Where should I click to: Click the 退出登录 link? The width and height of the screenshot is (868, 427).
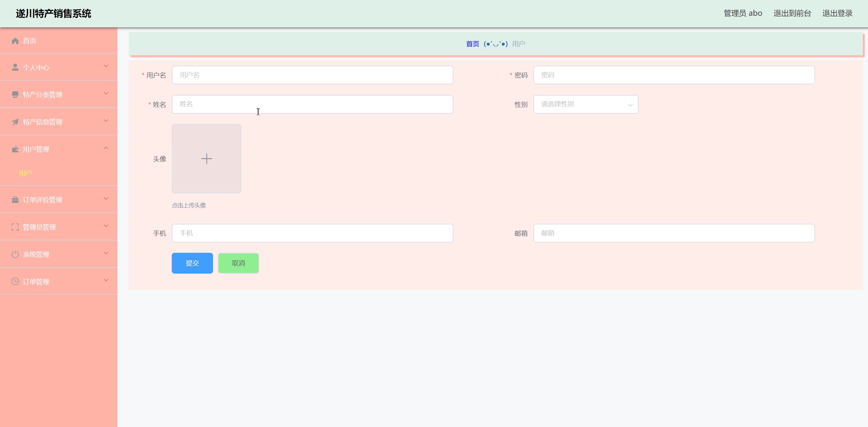(837, 13)
